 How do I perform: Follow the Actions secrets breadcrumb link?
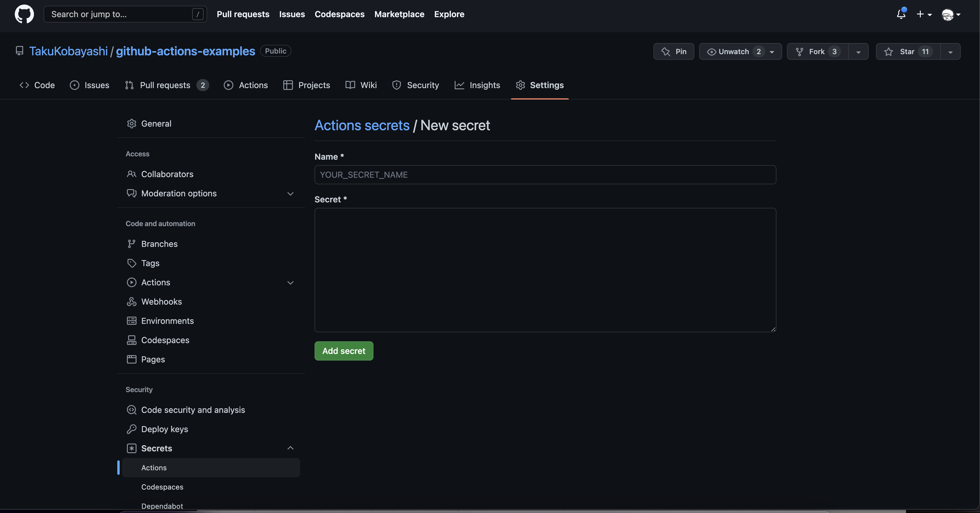pos(361,125)
